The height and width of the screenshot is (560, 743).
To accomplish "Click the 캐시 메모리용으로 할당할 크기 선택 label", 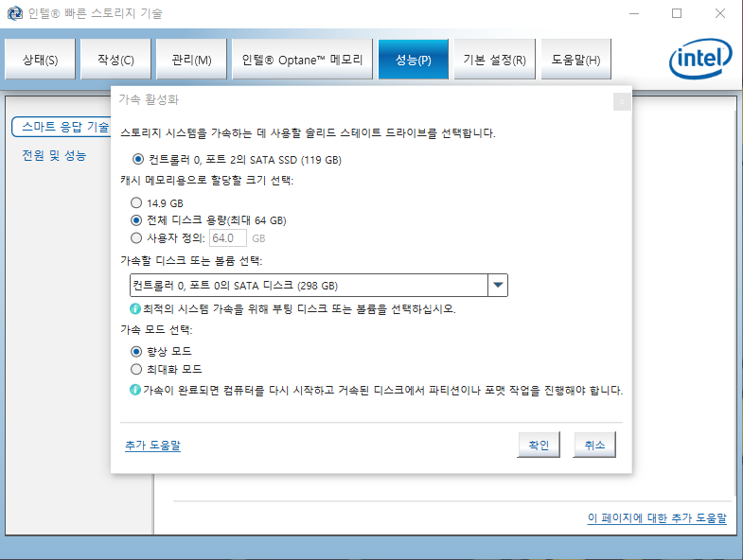I will coord(206,181).
